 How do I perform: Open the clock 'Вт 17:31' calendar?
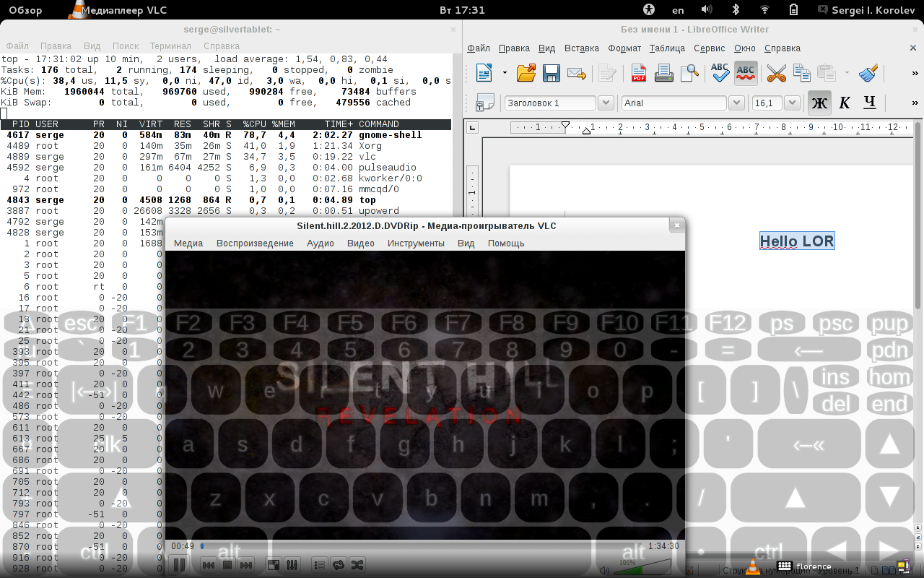point(462,10)
